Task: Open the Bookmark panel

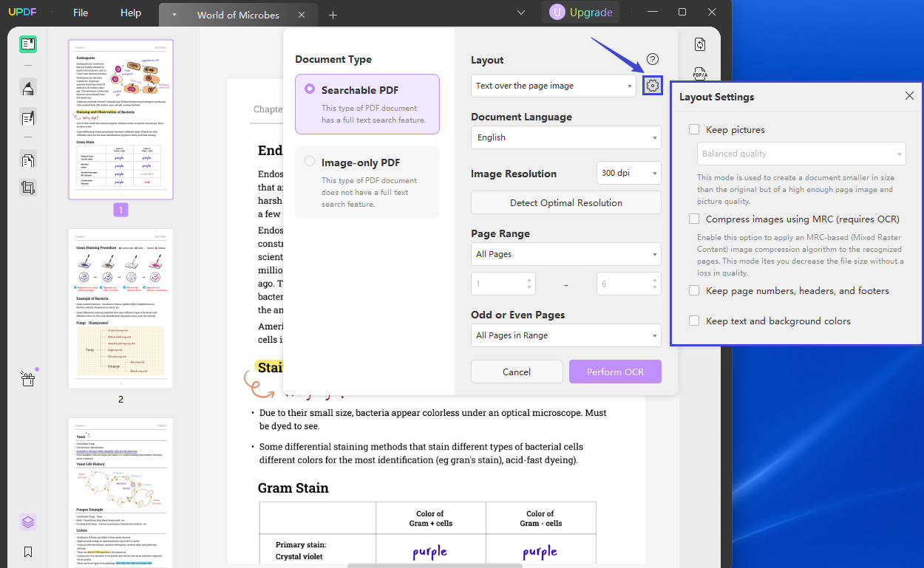Action: click(x=27, y=551)
